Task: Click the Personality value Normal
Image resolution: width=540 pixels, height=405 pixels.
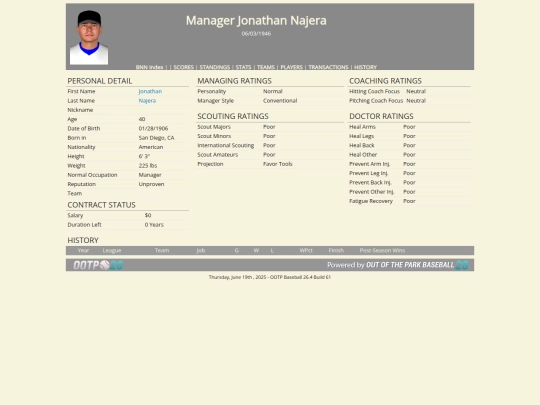Action: click(272, 91)
